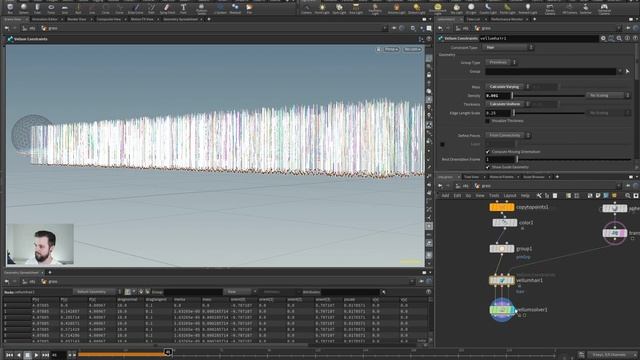Select the Platonic Solids shelf tool

[201, 8]
